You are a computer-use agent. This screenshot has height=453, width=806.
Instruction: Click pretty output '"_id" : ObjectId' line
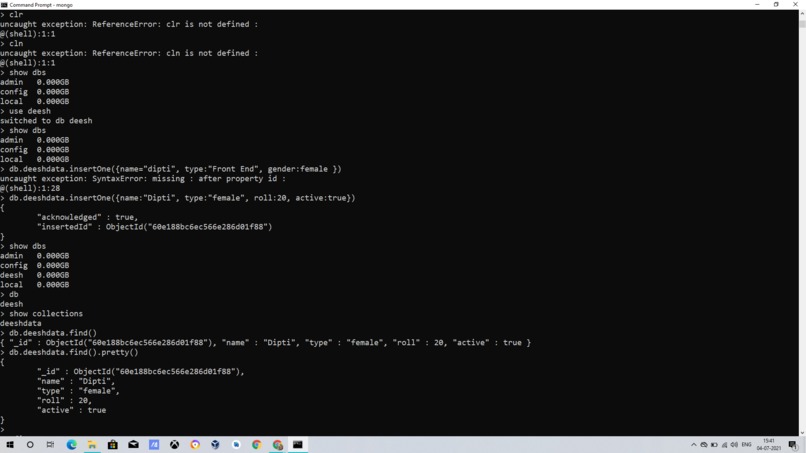[x=141, y=371]
